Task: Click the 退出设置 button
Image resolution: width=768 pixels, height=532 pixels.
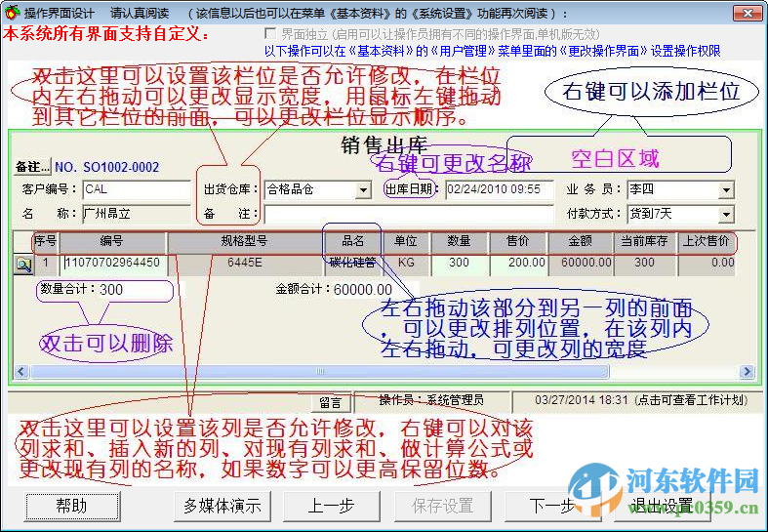Action: [x=663, y=506]
